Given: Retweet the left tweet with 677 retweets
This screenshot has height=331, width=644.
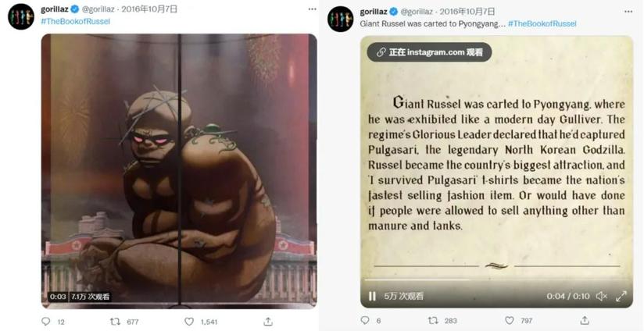Looking at the screenshot, I should [x=115, y=322].
